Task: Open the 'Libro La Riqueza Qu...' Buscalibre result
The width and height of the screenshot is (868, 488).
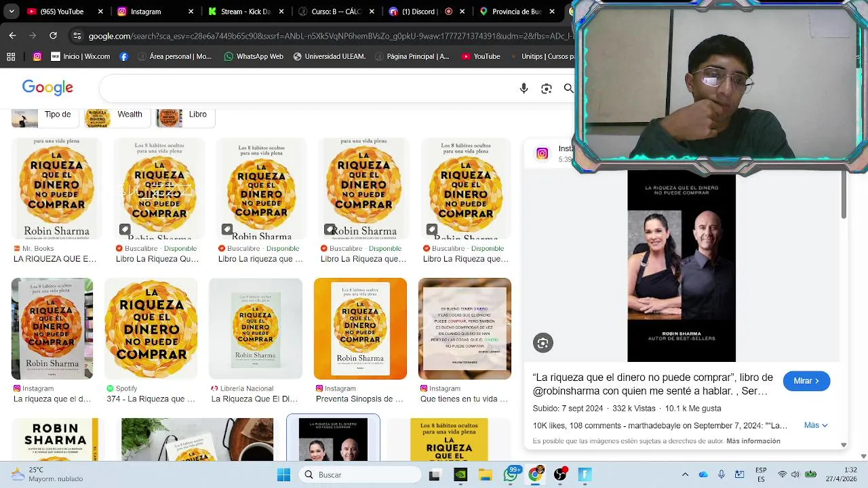Action: [159, 188]
